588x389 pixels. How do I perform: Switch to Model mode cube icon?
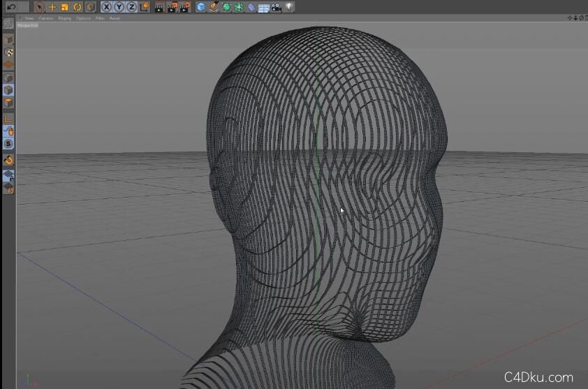8,39
